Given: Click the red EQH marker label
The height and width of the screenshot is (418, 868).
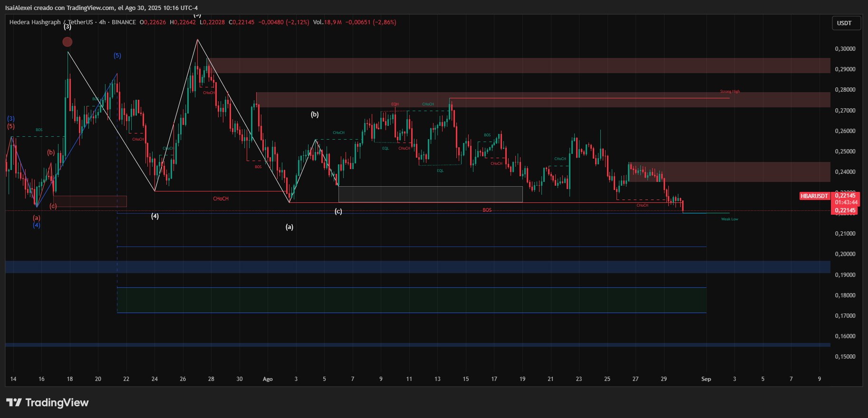Looking at the screenshot, I should coord(395,104).
